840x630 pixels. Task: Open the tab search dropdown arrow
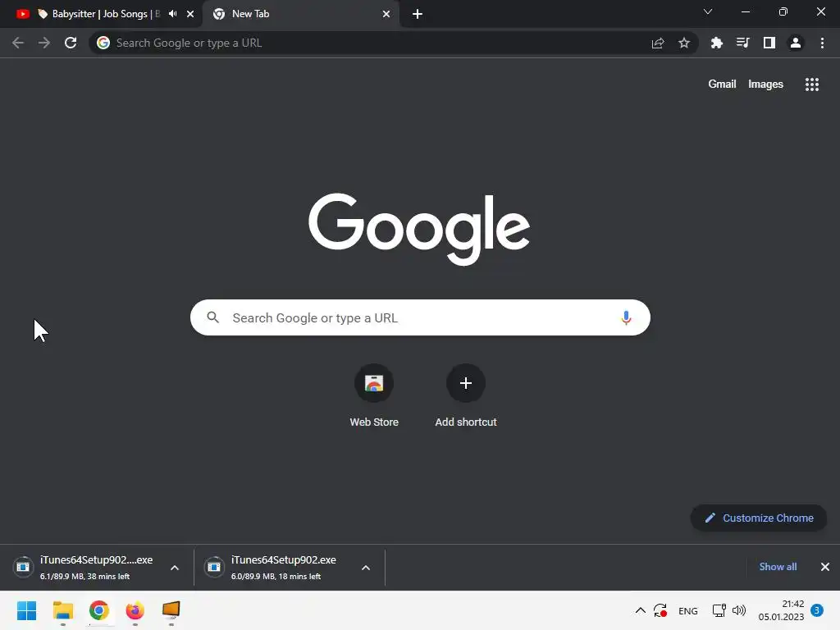(x=708, y=11)
